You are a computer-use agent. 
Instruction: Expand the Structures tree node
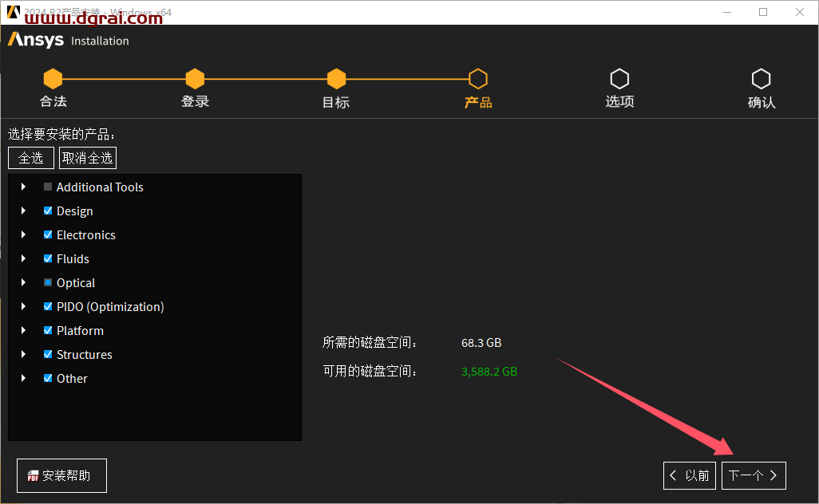tap(23, 354)
